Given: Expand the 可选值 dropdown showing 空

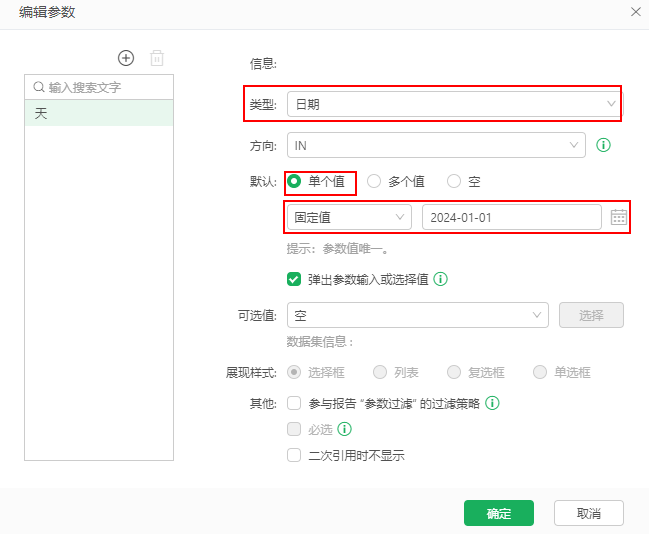Looking at the screenshot, I should point(417,315).
